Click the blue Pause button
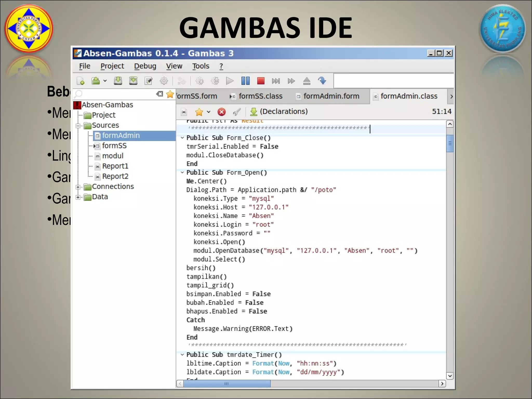Screen dimensions: 532x399 245,81
